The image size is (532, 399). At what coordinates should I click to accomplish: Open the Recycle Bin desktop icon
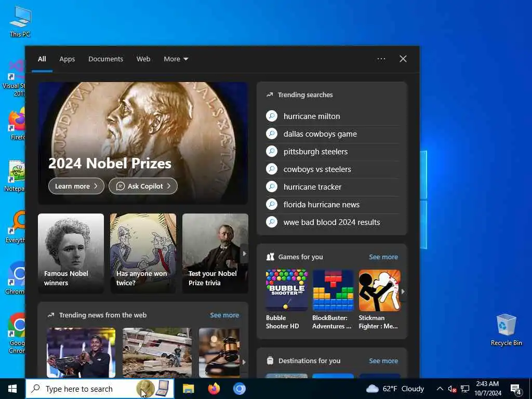506,330
